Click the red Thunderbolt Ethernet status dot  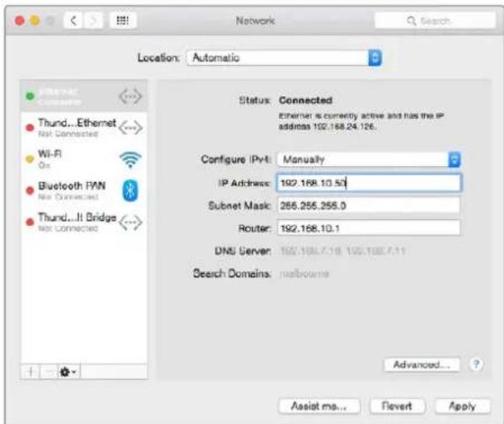point(29,127)
